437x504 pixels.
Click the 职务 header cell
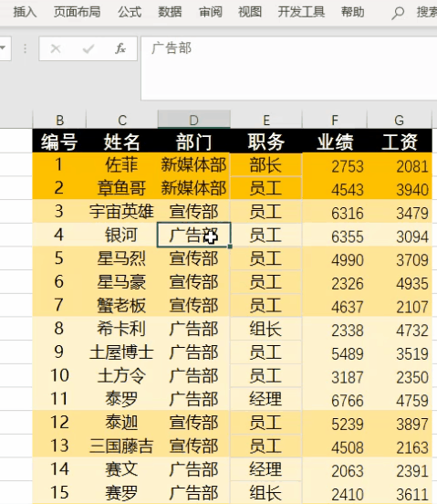pos(266,142)
